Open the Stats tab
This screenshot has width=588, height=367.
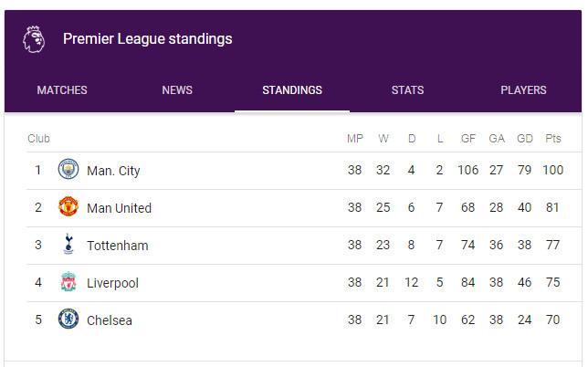coord(407,90)
